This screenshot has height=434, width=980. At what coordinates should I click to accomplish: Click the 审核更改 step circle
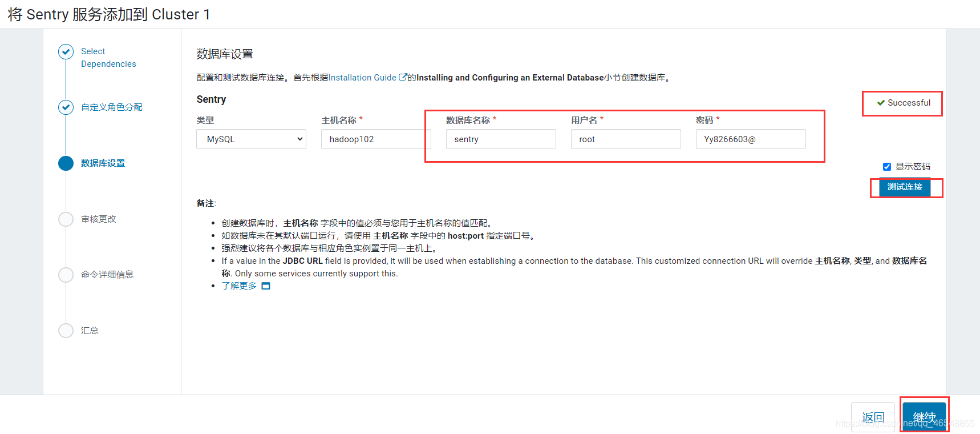(x=66, y=219)
